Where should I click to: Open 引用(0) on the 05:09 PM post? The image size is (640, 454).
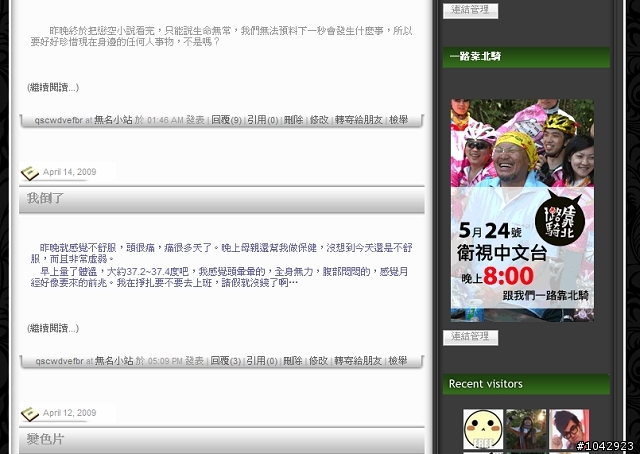point(262,361)
